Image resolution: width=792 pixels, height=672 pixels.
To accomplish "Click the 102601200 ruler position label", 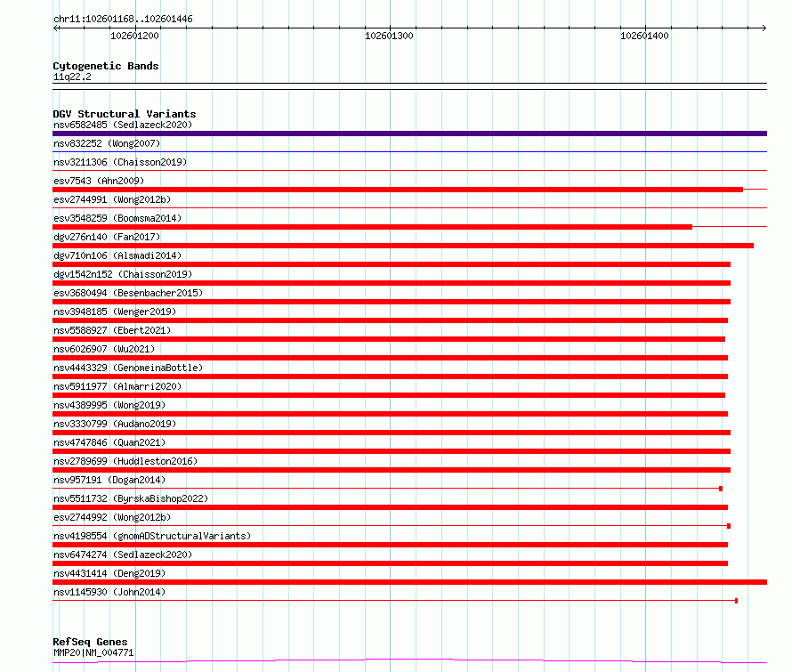I will pyautogui.click(x=134, y=36).
